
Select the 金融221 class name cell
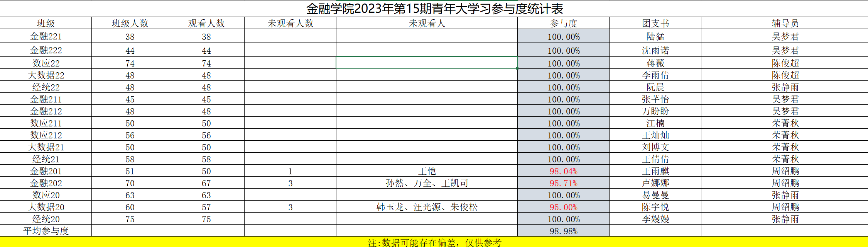[46, 36]
